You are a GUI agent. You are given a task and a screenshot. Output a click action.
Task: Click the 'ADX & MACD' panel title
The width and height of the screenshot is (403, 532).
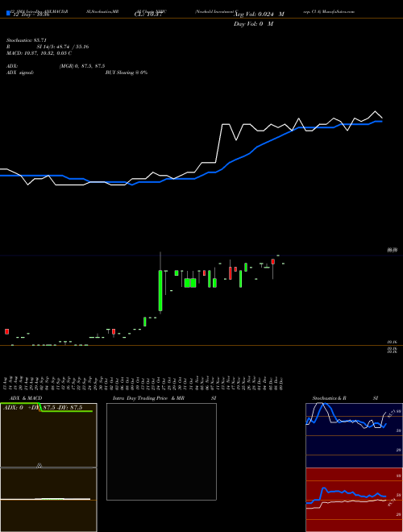[x=26, y=398]
